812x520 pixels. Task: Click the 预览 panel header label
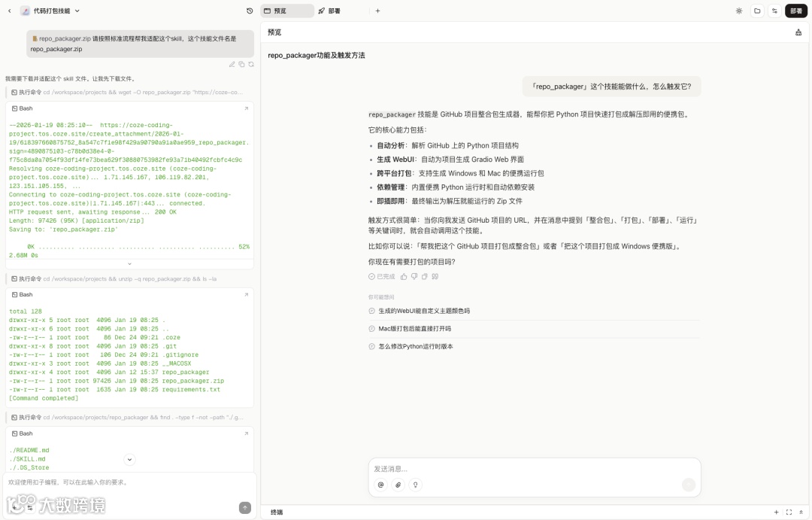tap(274, 32)
